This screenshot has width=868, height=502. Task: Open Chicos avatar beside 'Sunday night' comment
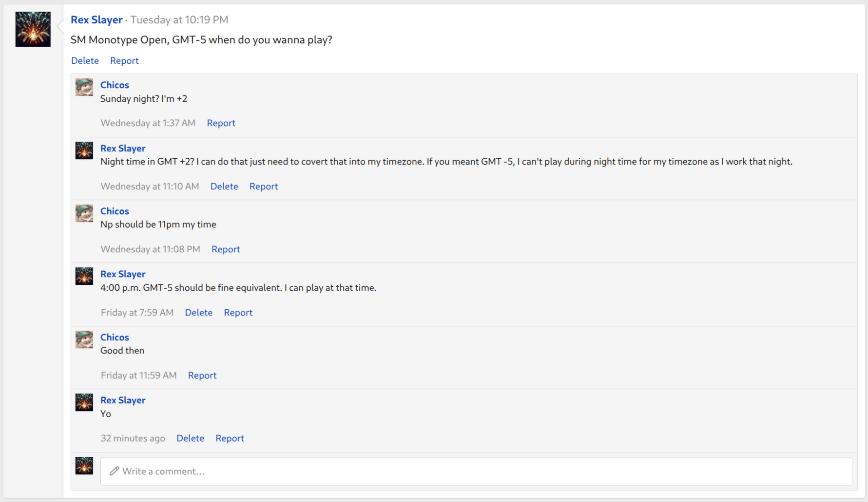tap(84, 88)
